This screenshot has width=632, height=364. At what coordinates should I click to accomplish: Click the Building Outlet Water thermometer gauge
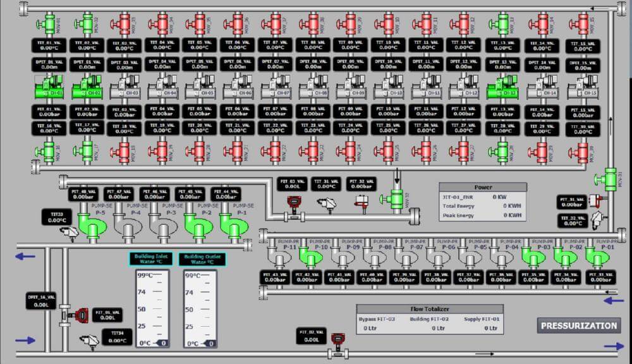coord(199,308)
